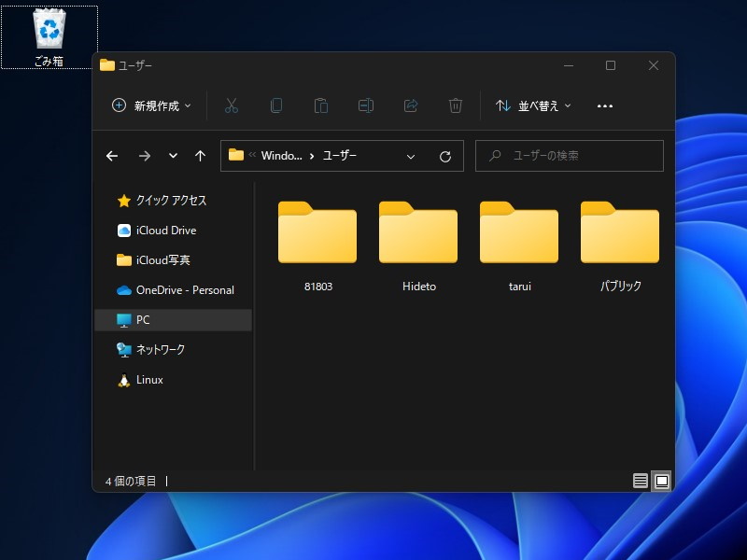Open the パブリック folder
Viewport: 747px width, 560px height.
(x=619, y=231)
